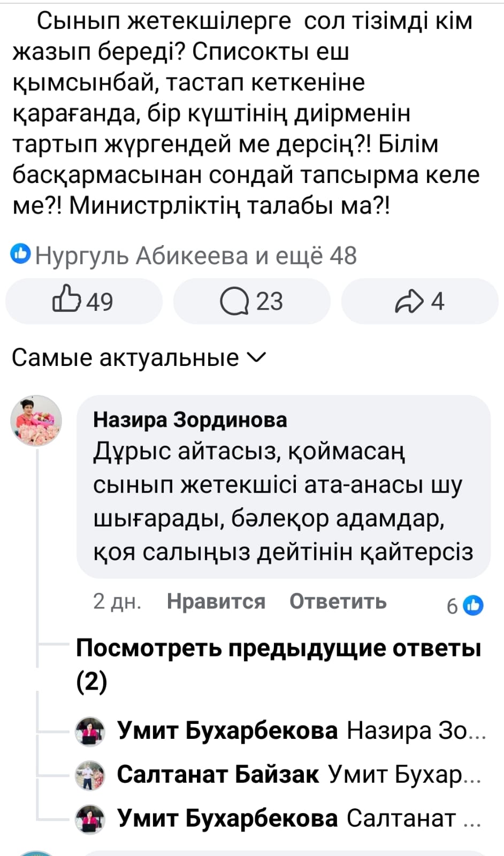Open Назира Зординова's profile name link
504x856 pixels.
click(190, 420)
